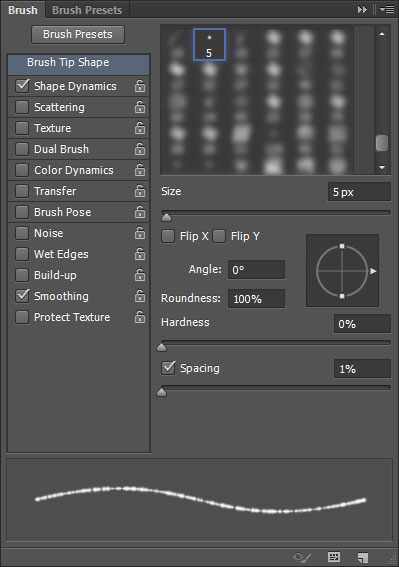Click the brush list scrollbar thumb
The image size is (399, 567).
coord(382,143)
